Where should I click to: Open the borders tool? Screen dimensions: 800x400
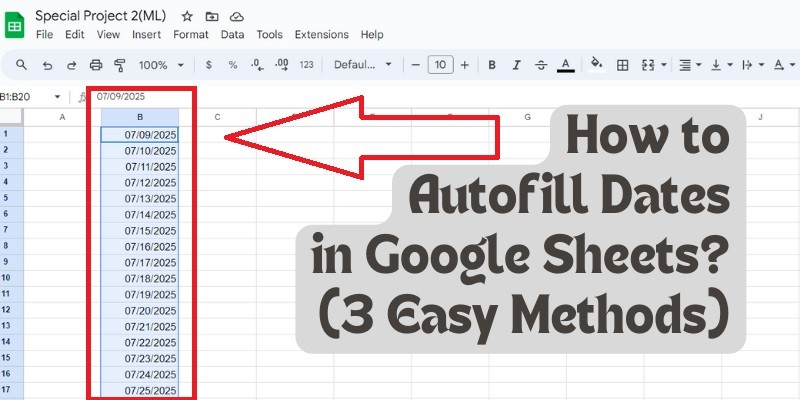(x=622, y=65)
